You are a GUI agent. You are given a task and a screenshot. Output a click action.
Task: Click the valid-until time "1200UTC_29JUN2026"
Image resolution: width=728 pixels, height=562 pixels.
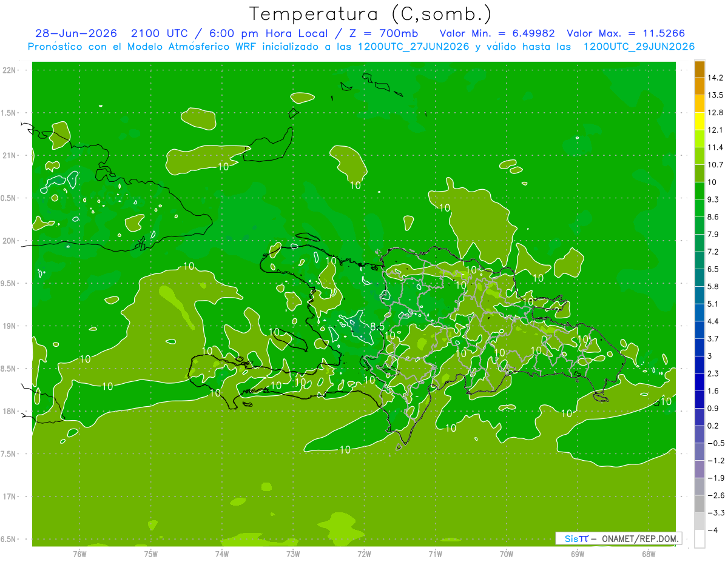(639, 47)
